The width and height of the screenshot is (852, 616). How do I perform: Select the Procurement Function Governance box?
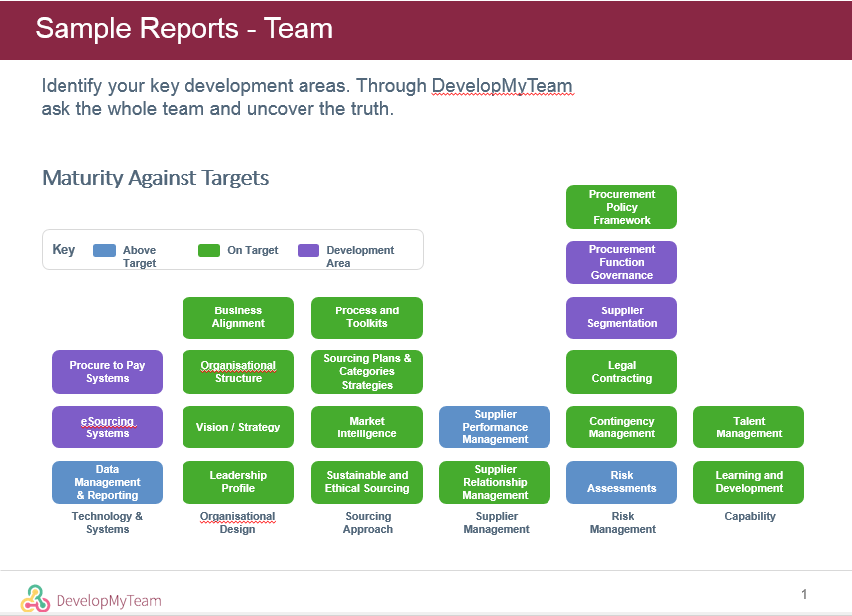[622, 262]
